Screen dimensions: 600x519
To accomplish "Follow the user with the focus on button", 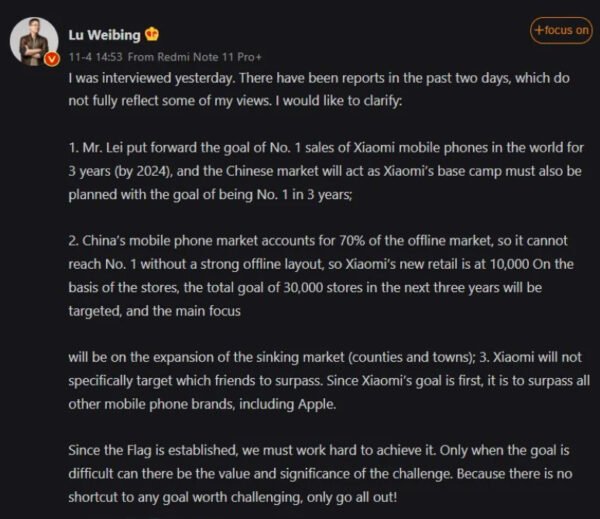I will [560, 30].
